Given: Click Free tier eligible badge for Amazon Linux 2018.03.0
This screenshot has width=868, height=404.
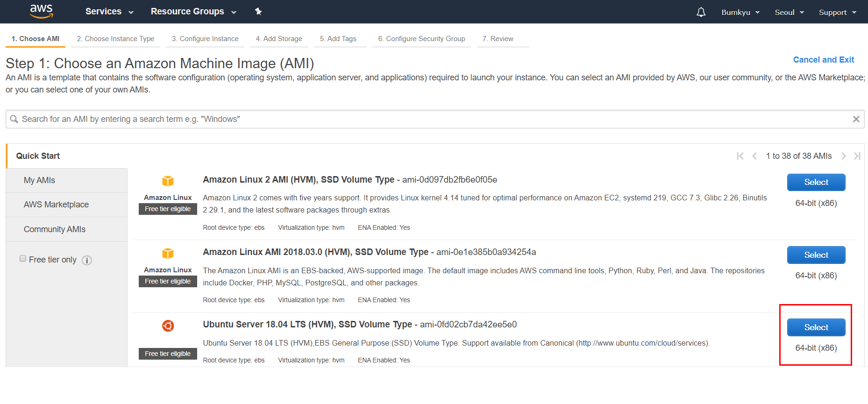Looking at the screenshot, I should [x=168, y=281].
